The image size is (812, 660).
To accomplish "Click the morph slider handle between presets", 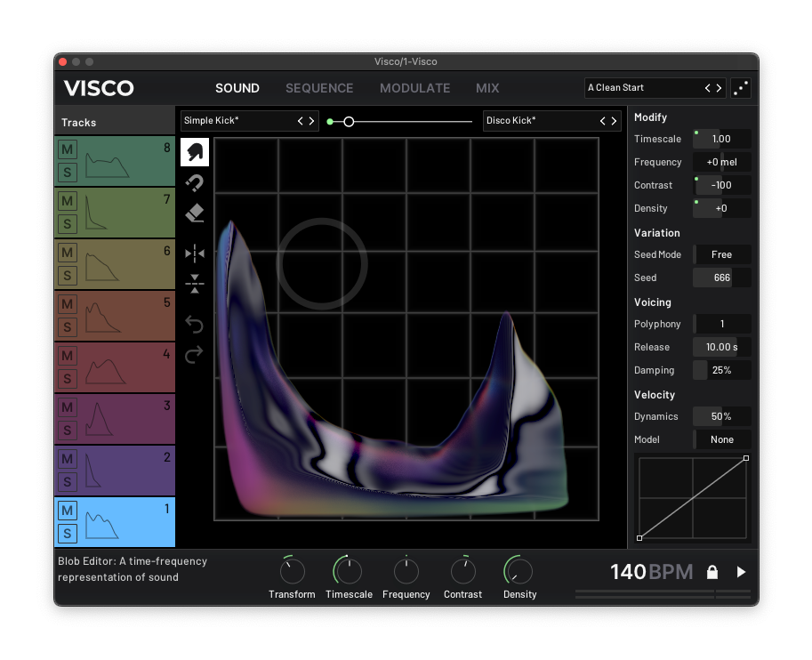I will (349, 121).
